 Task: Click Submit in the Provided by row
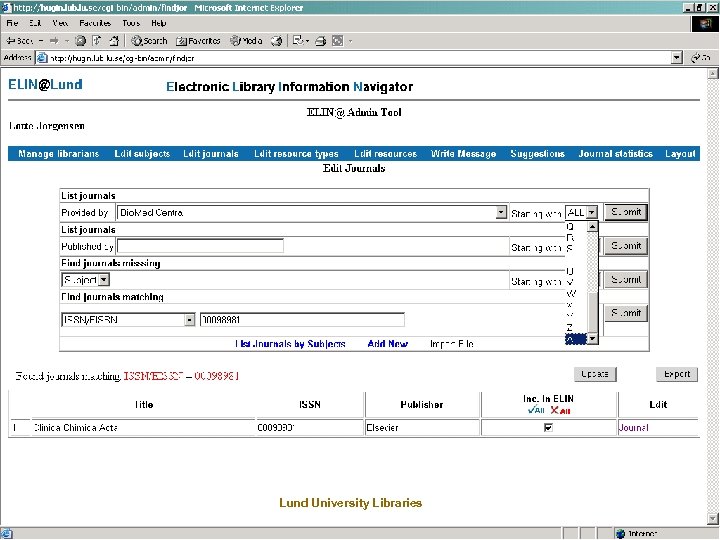(626, 212)
